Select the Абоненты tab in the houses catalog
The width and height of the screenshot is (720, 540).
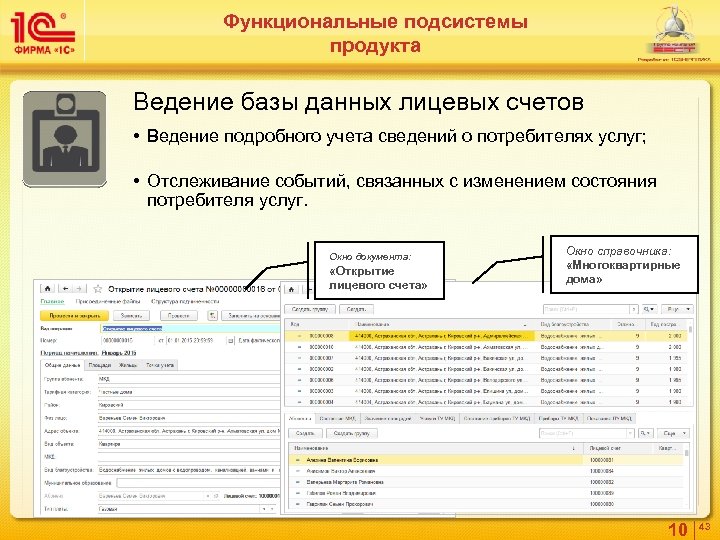(300, 418)
